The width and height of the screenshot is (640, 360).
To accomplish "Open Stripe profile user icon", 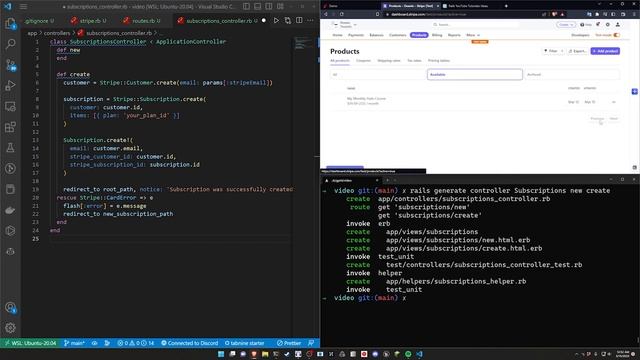I will [618, 24].
